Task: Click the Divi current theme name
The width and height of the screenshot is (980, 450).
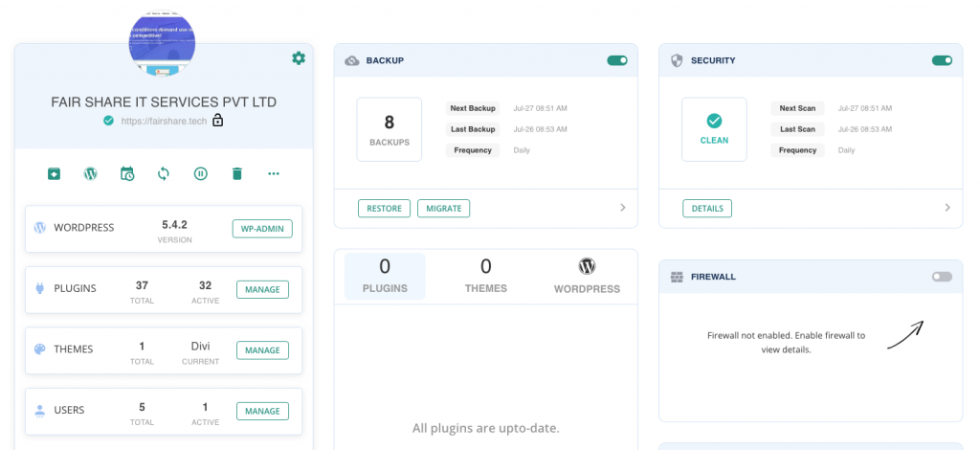Action: [x=201, y=346]
